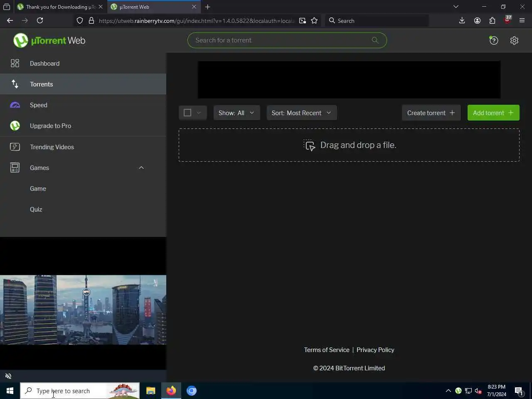Open Privacy Policy link
The height and width of the screenshot is (399, 532).
tap(375, 350)
